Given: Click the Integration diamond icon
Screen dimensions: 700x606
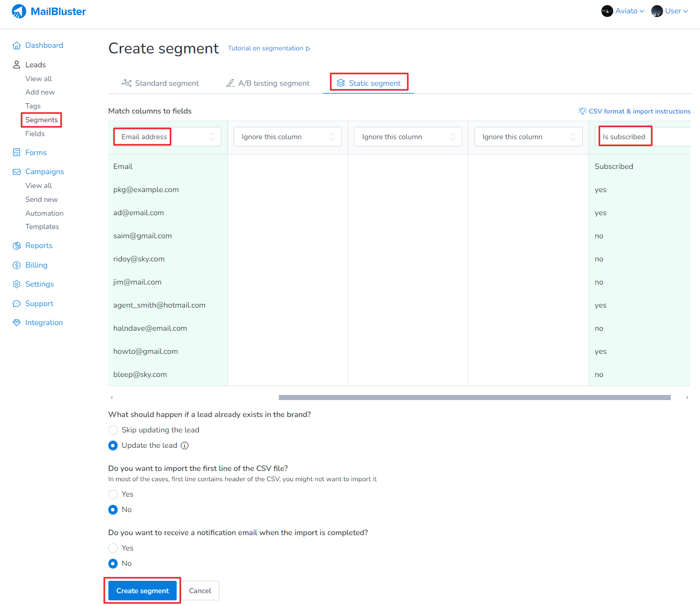Looking at the screenshot, I should tap(16, 323).
